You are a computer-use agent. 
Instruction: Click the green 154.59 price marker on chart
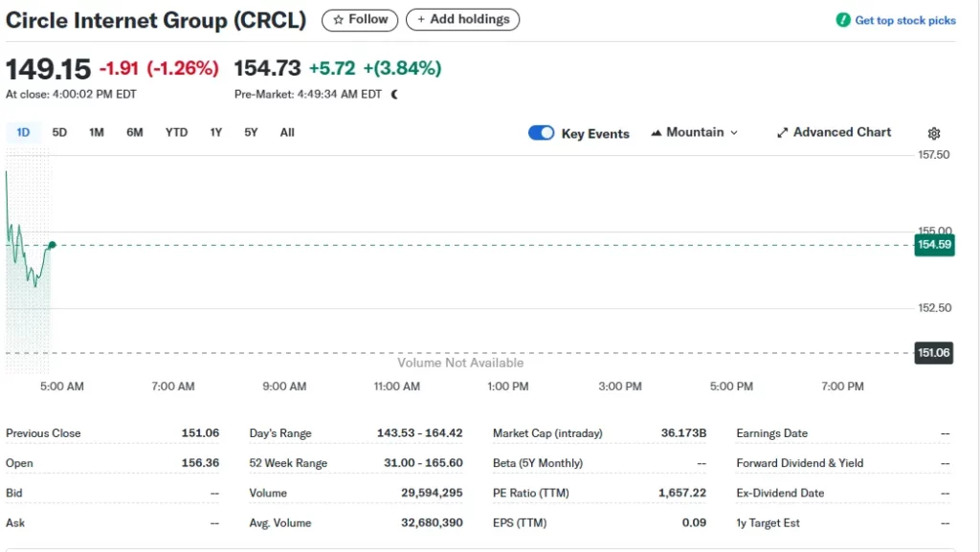pyautogui.click(x=934, y=245)
